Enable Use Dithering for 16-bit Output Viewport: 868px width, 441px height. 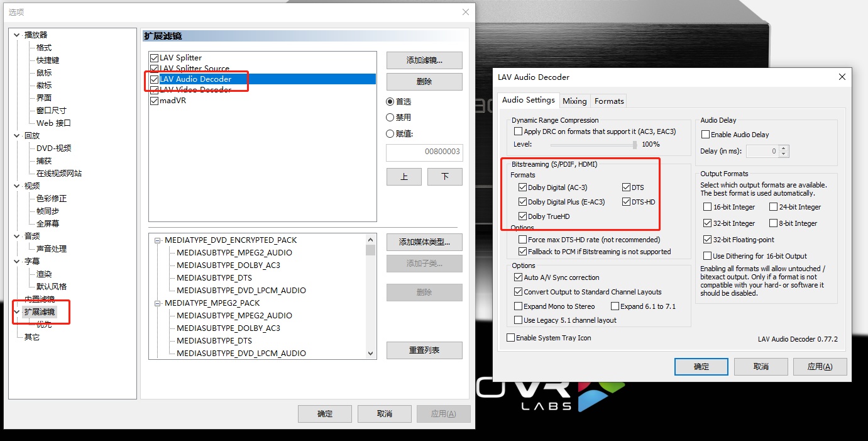(708, 256)
